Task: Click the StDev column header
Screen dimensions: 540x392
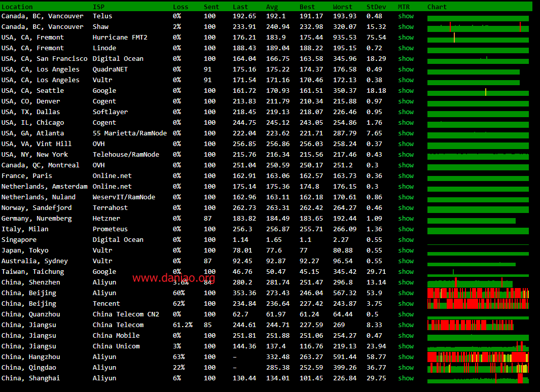Action: [x=376, y=7]
